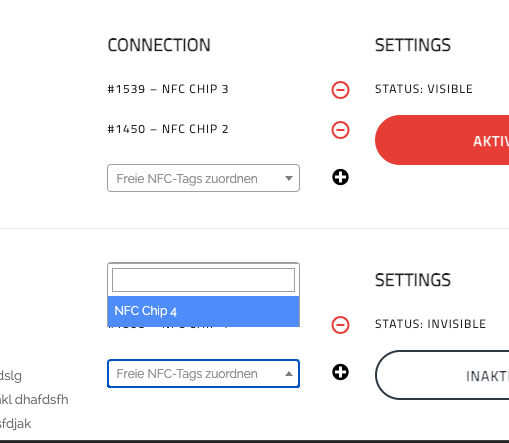
Task: Click red minus icon beside STATUS: INVISIBLE
Action: click(340, 325)
